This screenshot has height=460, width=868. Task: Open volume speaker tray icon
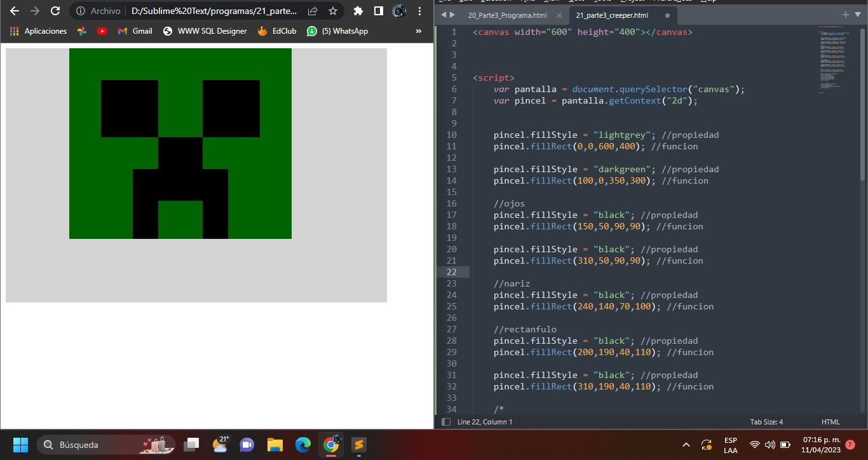tap(770, 445)
